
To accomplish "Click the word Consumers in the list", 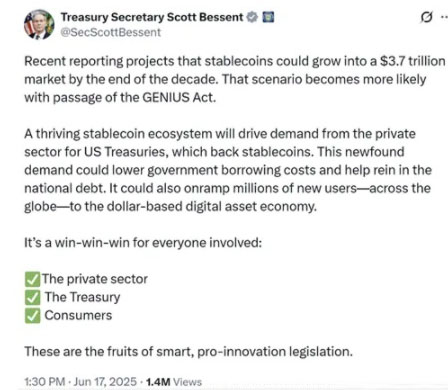I will click(x=78, y=315).
